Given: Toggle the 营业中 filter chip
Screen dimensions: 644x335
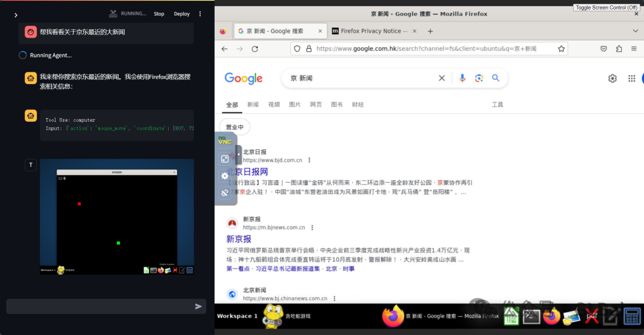Looking at the screenshot, I should 235,127.
